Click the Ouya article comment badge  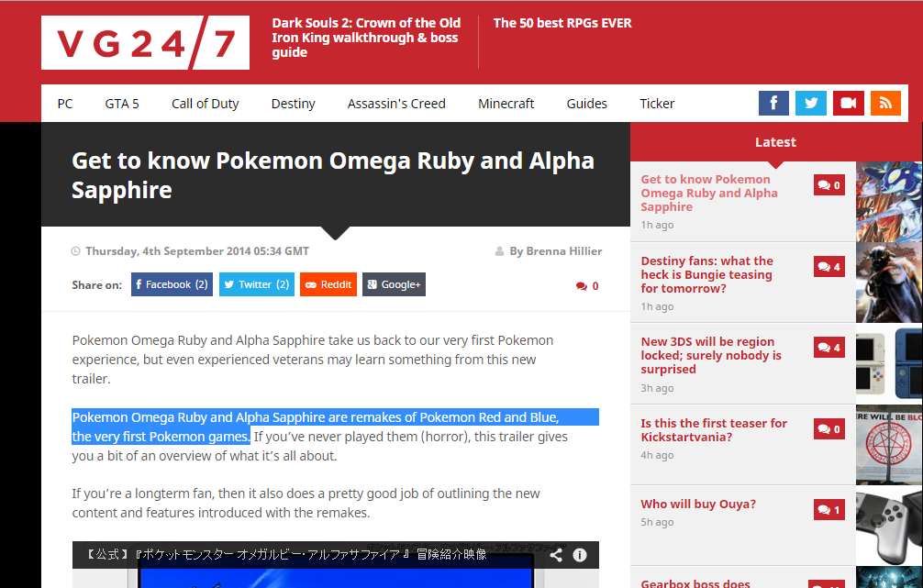(829, 510)
